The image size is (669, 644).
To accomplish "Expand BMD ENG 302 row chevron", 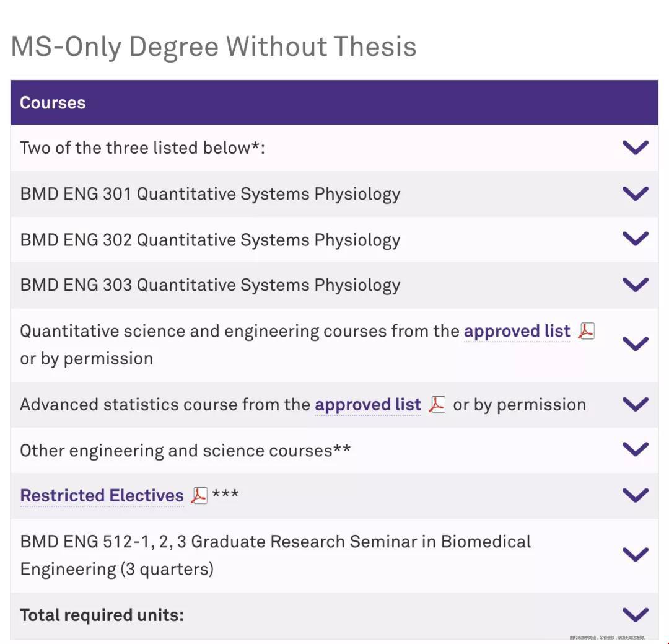I will click(636, 239).
